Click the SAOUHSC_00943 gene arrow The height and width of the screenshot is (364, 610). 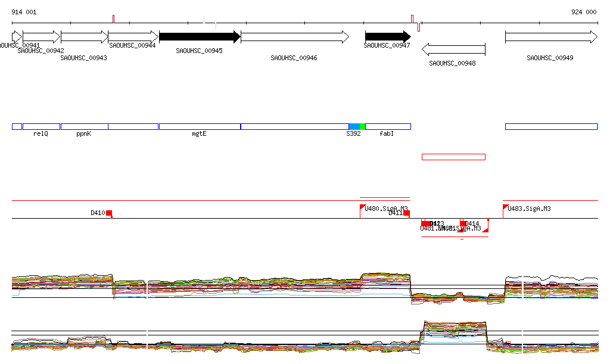84,37
